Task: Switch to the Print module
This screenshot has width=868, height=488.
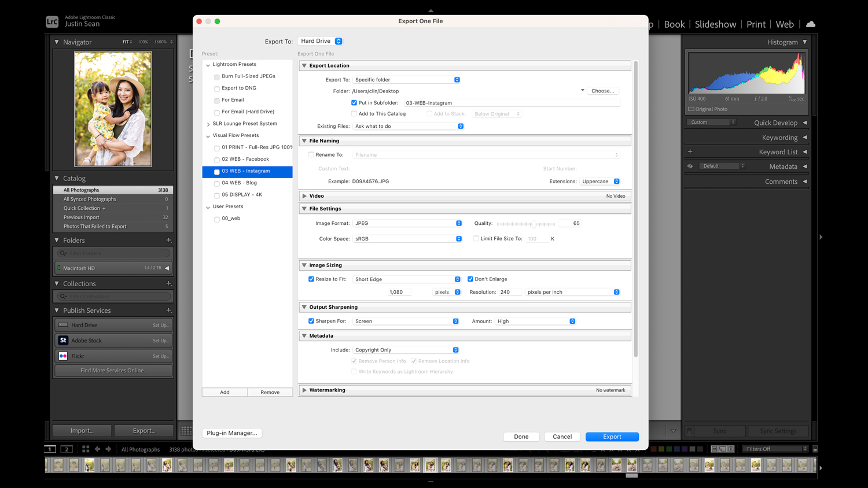Action: 756,24
